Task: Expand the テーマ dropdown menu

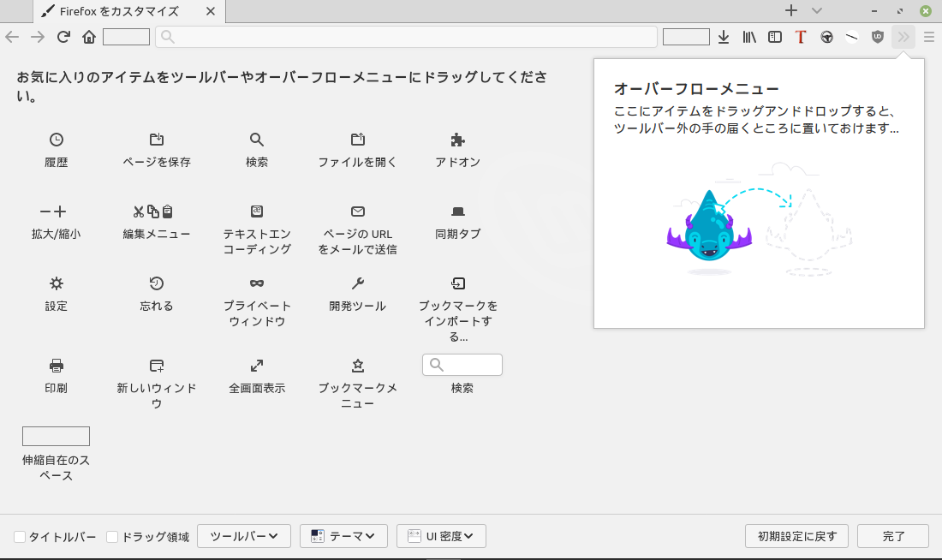Action: [x=343, y=536]
